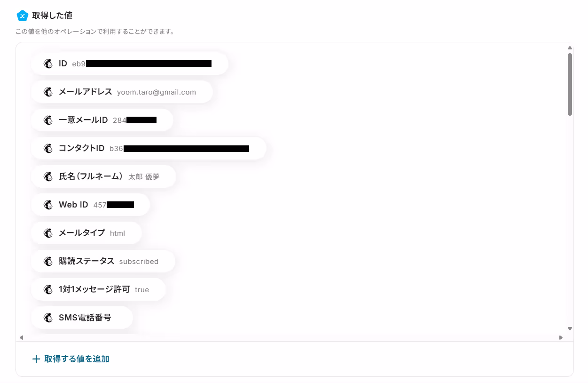Image resolution: width=588 pixels, height=383 pixels.
Task: Click the Mailchimp icon beside メールアドレス
Action: click(x=48, y=92)
